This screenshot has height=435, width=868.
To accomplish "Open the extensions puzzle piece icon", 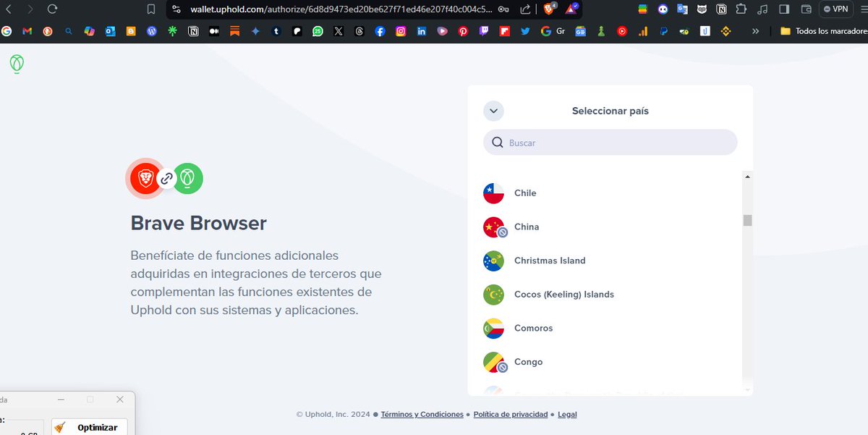I will [741, 9].
